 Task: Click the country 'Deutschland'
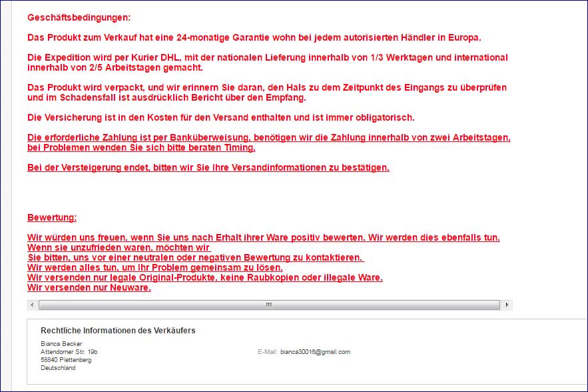coord(58,368)
